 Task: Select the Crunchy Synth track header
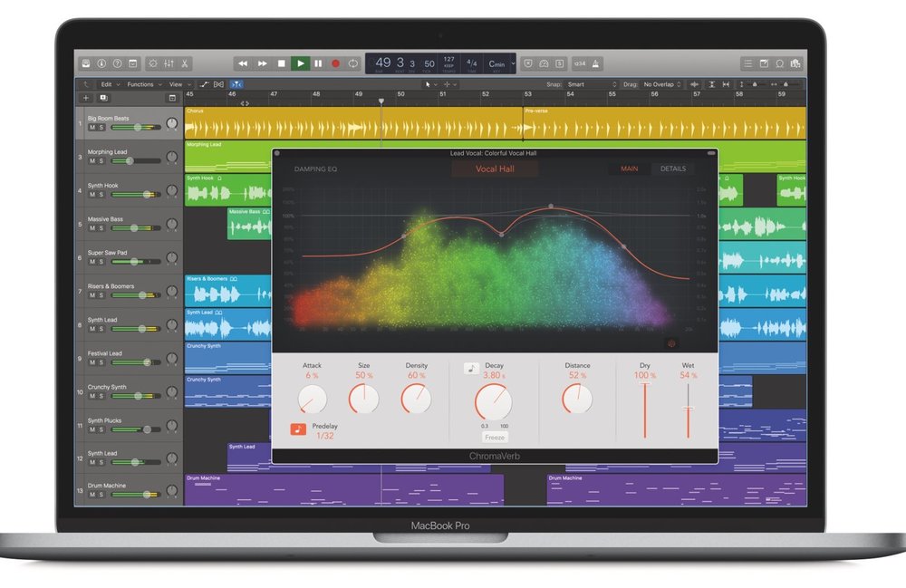point(130,391)
